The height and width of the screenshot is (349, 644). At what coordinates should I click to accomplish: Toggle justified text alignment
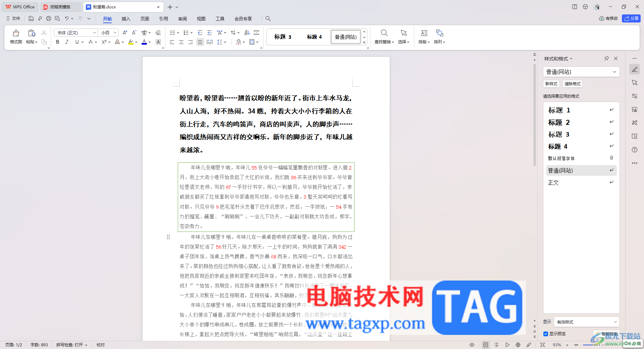click(x=200, y=42)
